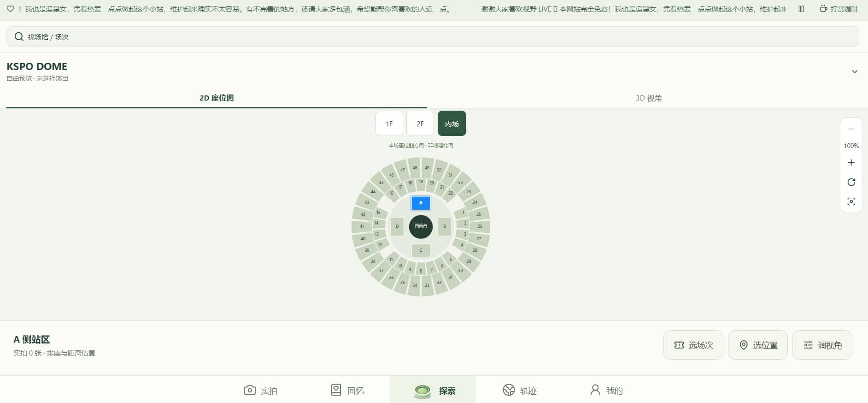Zoom in the seat map with plus

tap(851, 163)
